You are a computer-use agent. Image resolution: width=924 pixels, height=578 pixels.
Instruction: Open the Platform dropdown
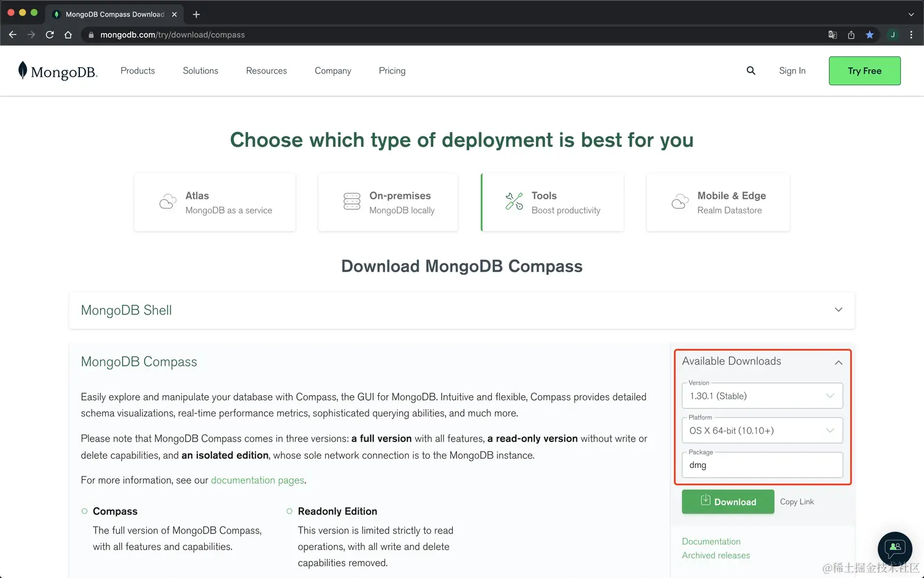(x=762, y=431)
